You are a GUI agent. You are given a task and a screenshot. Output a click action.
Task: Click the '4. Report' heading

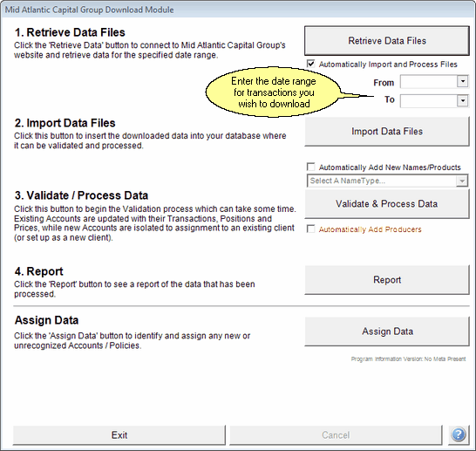39,271
